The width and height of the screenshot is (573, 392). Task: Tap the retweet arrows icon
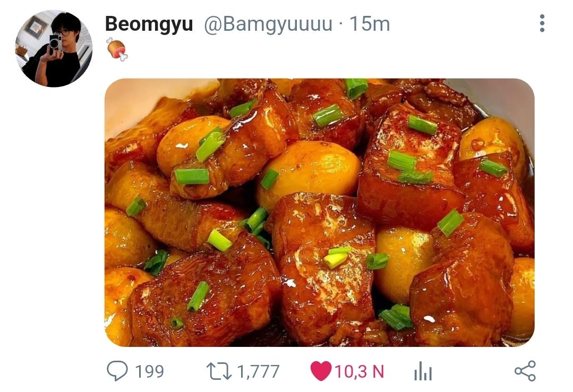point(218,371)
